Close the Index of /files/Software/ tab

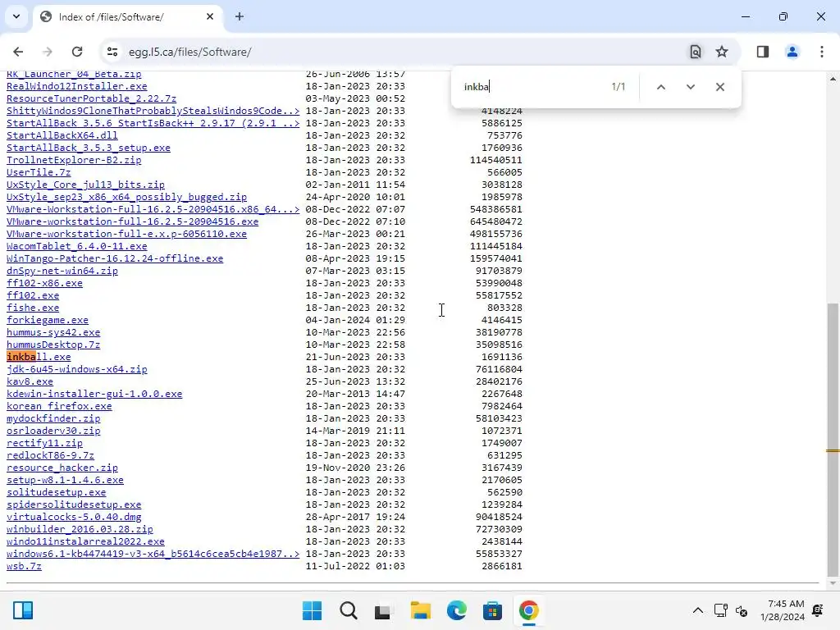tap(210, 16)
